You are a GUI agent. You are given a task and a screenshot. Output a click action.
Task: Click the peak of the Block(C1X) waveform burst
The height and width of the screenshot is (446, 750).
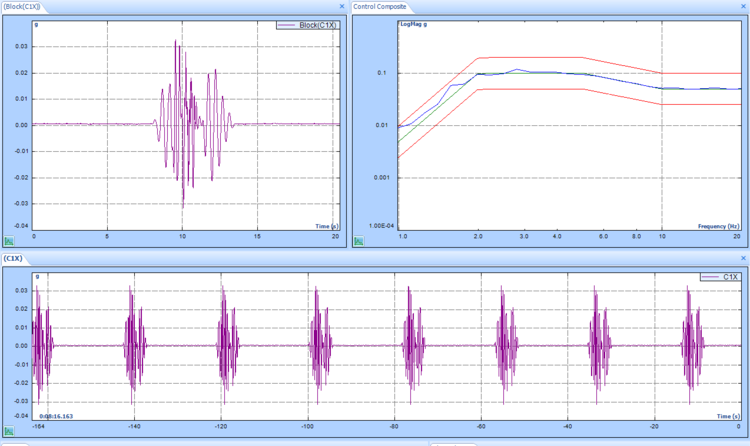pos(176,41)
